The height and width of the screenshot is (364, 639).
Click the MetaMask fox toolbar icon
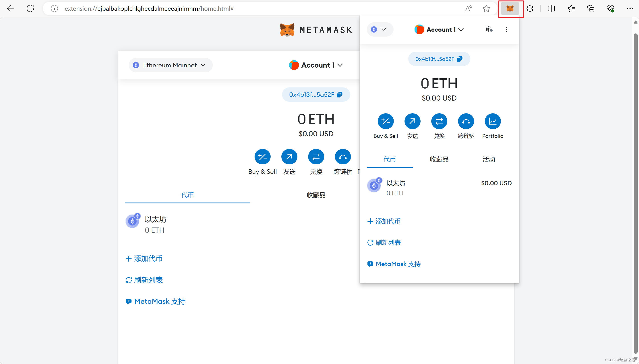510,8
